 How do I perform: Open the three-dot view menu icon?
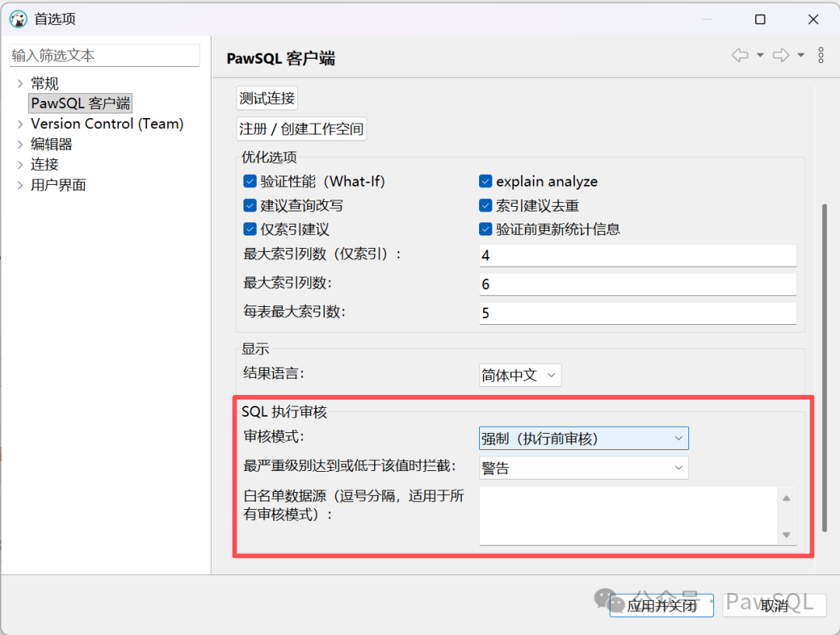[x=821, y=55]
